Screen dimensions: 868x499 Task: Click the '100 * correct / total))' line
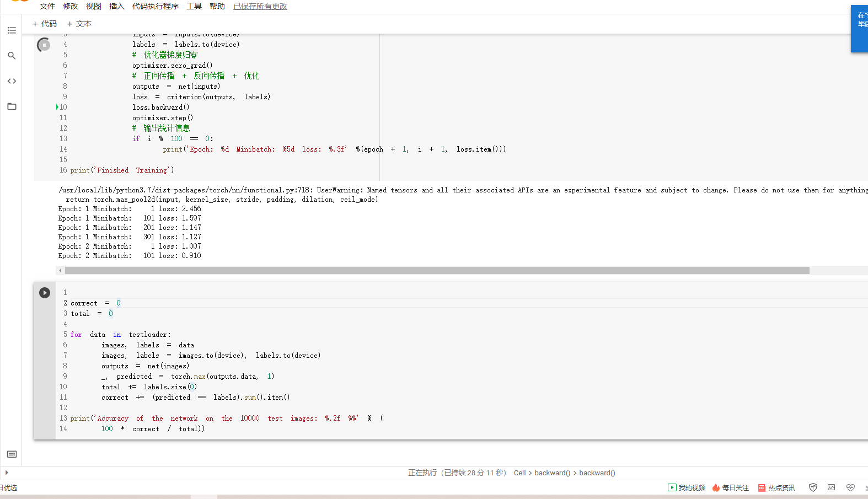(153, 429)
